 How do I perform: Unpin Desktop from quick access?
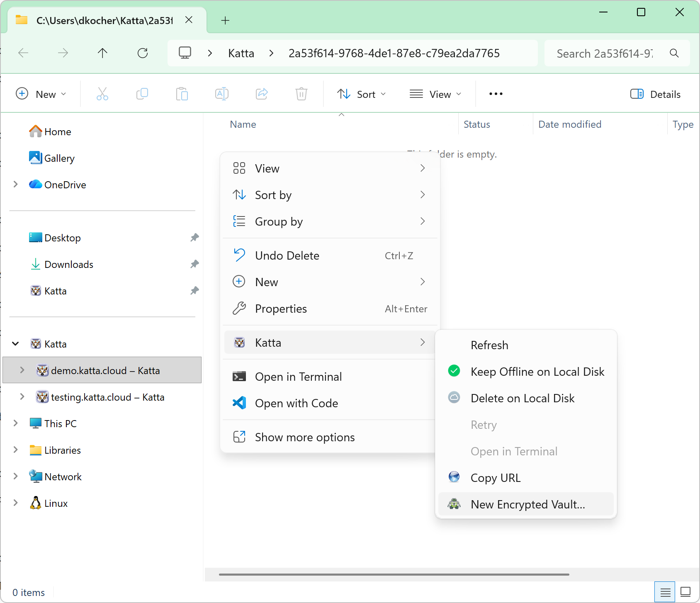tap(194, 238)
